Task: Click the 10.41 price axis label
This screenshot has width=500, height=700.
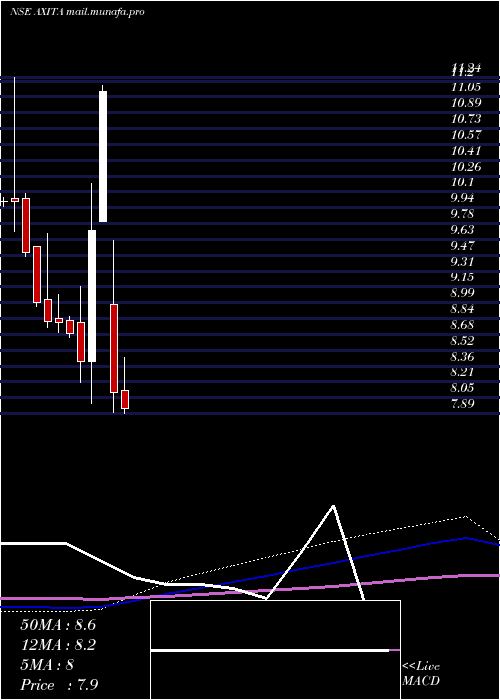Action: click(466, 150)
